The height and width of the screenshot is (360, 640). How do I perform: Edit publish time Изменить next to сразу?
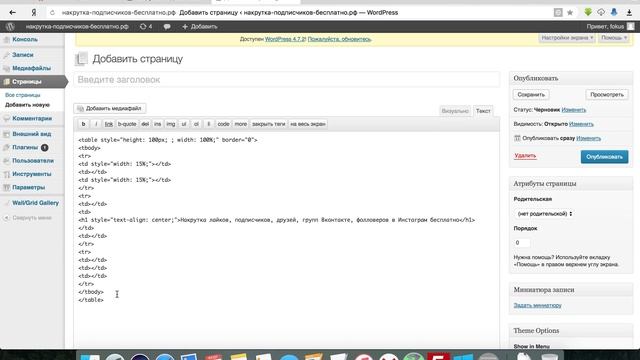point(589,138)
